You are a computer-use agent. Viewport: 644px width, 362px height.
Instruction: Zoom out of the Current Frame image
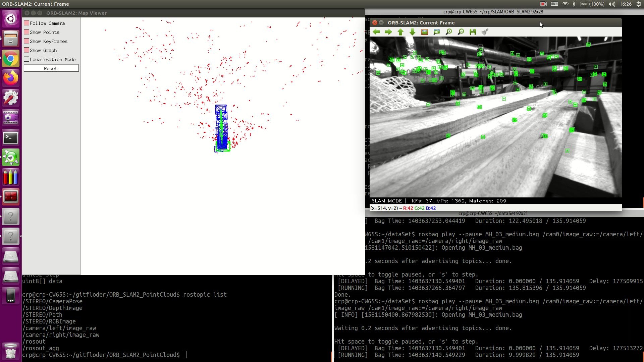click(x=461, y=32)
